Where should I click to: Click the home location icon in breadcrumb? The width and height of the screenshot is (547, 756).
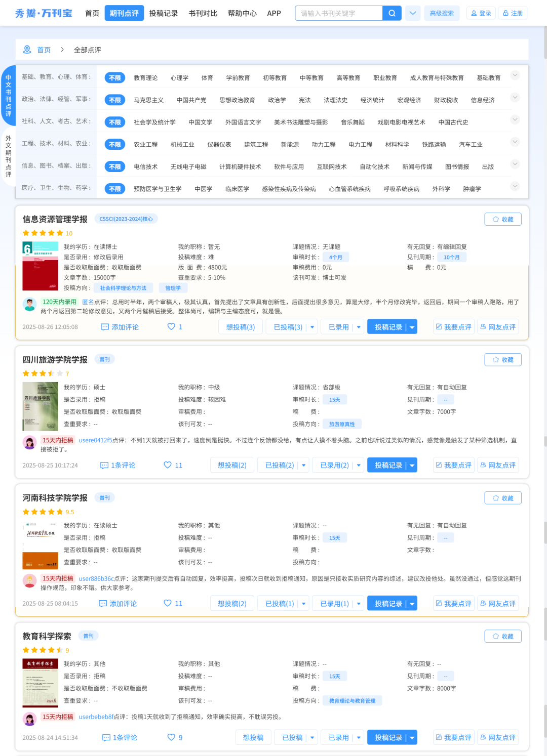pyautogui.click(x=27, y=50)
